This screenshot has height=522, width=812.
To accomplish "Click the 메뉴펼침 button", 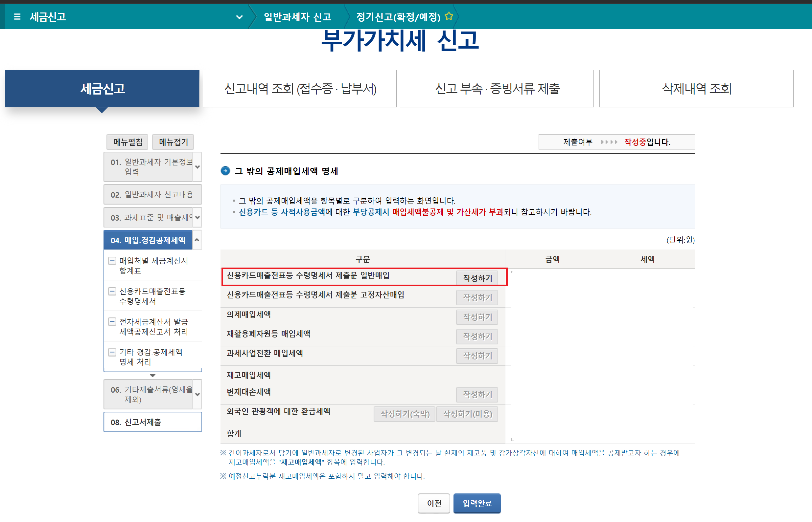I will (128, 142).
